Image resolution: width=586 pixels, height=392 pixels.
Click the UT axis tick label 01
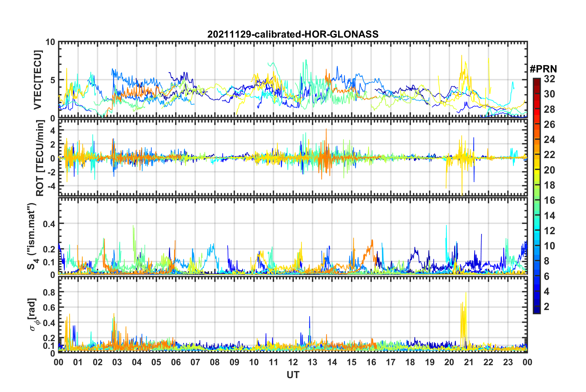[78, 362]
